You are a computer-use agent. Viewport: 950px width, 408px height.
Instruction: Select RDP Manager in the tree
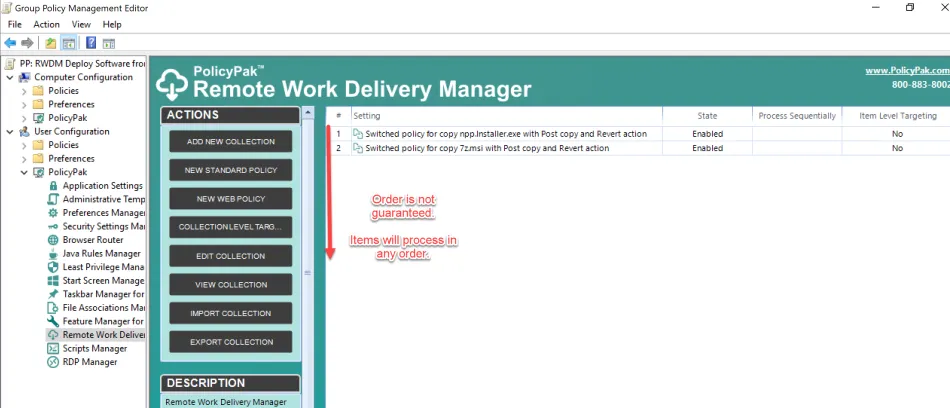(x=89, y=362)
